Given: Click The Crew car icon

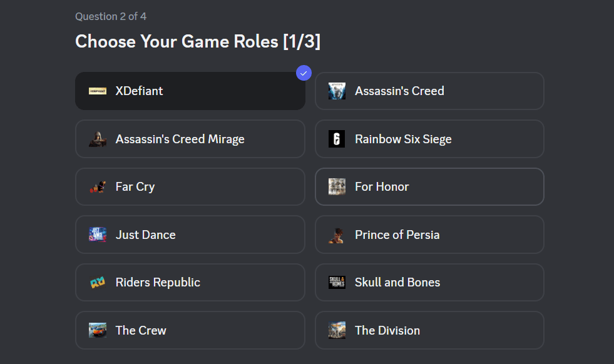Looking at the screenshot, I should click(x=98, y=330).
